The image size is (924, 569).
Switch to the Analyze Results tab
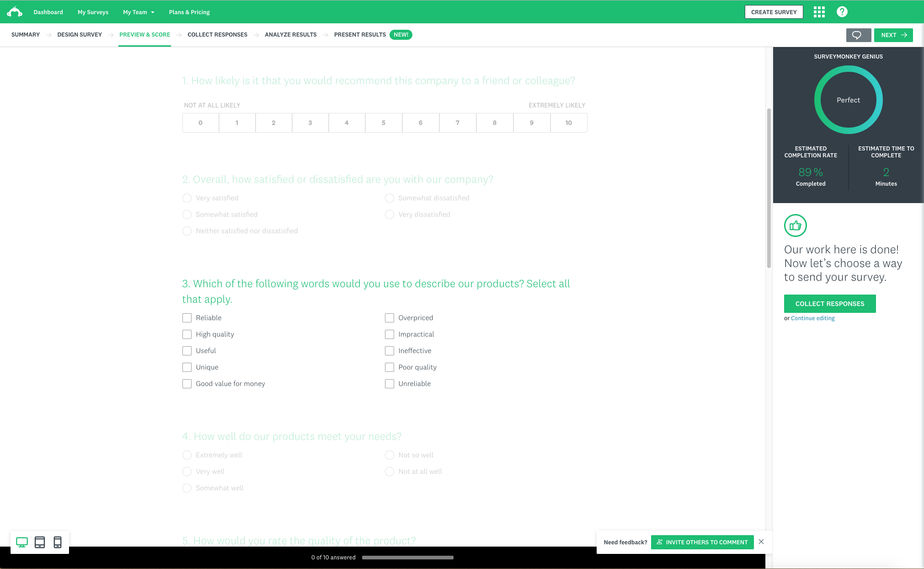point(290,35)
